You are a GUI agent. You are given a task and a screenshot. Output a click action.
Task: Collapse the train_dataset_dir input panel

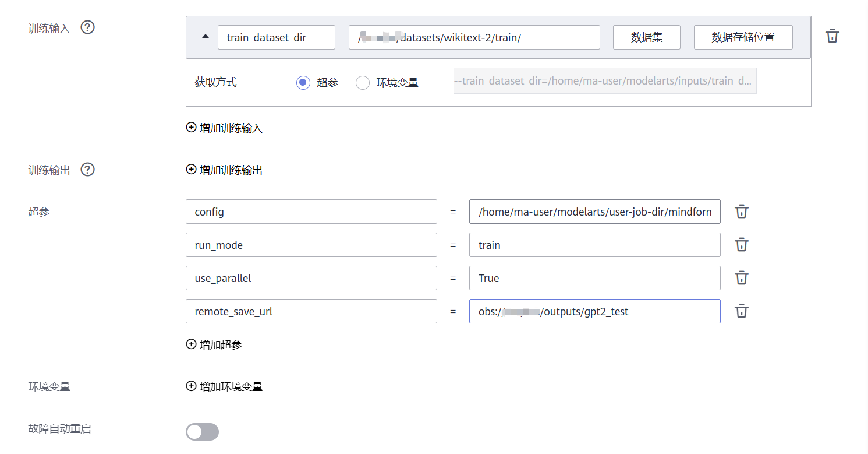[x=205, y=37]
